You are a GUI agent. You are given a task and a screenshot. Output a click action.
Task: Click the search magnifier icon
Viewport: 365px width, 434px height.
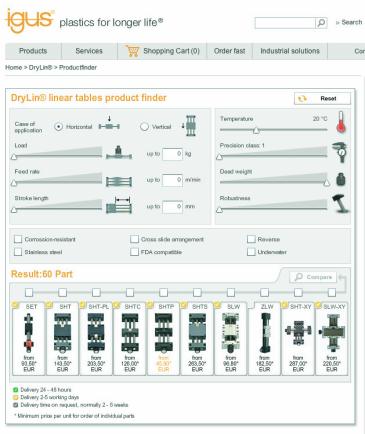point(321,23)
